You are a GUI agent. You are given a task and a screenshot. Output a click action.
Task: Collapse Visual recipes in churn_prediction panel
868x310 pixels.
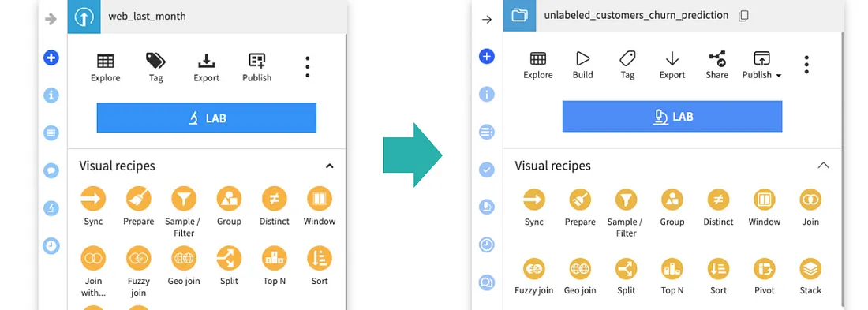pyautogui.click(x=824, y=166)
